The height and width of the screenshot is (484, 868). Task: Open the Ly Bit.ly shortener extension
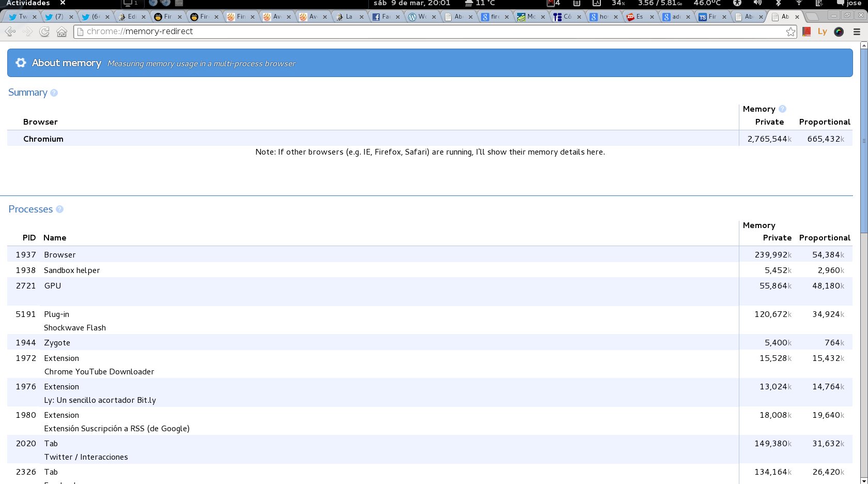click(x=823, y=32)
